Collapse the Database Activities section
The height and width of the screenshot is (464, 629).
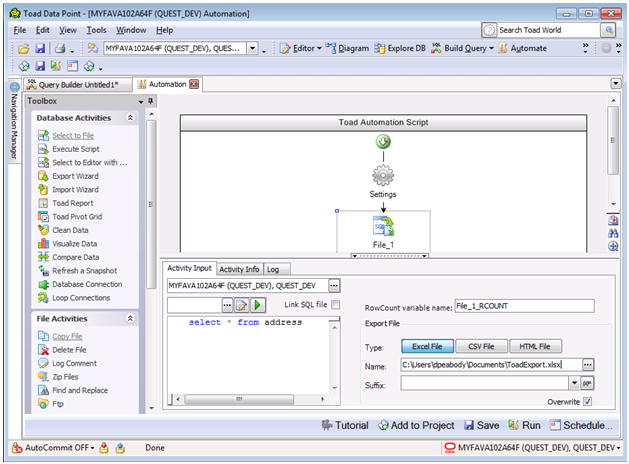click(x=130, y=118)
